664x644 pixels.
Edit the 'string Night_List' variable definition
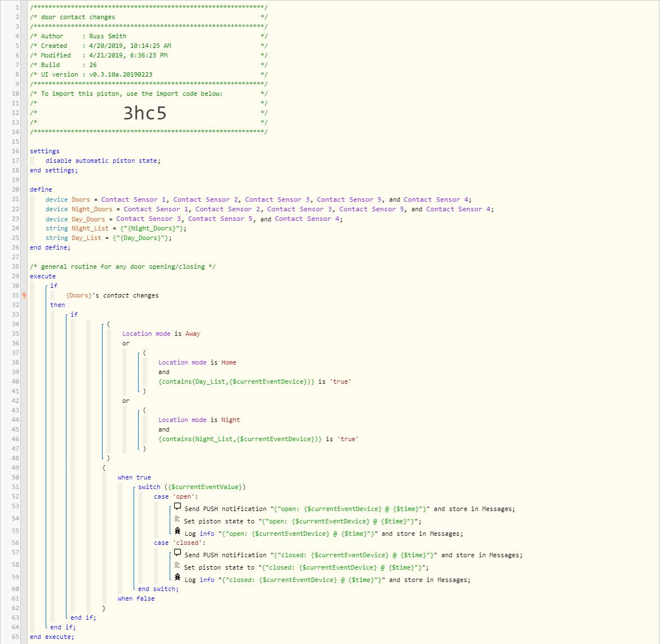point(116,228)
